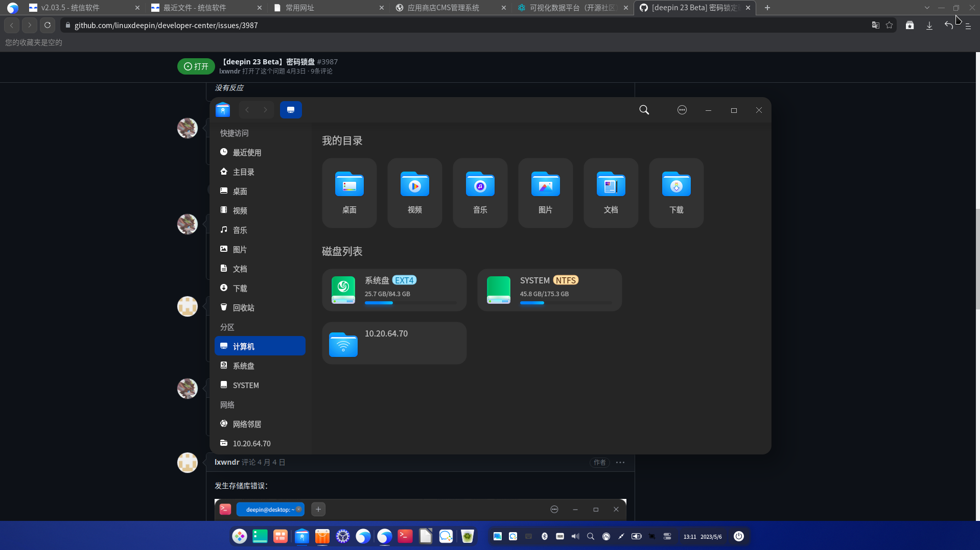Expand the browser tab list chevron
This screenshot has width=980, height=550.
[927, 8]
